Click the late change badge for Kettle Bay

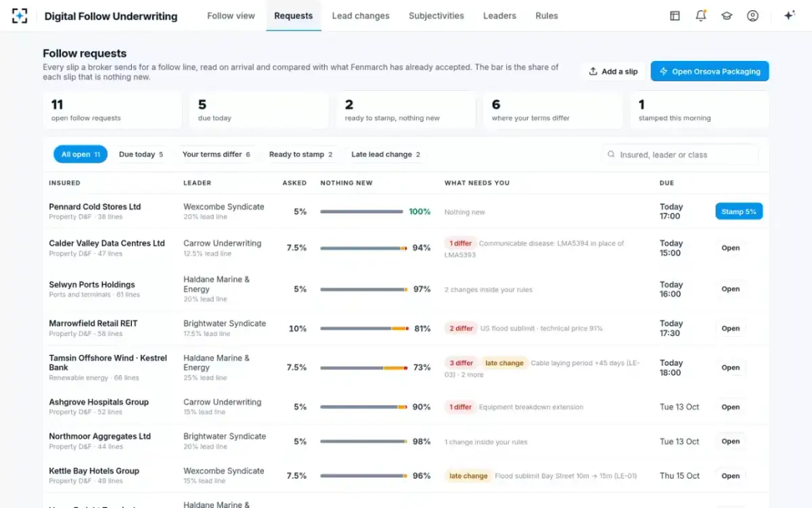pos(468,476)
